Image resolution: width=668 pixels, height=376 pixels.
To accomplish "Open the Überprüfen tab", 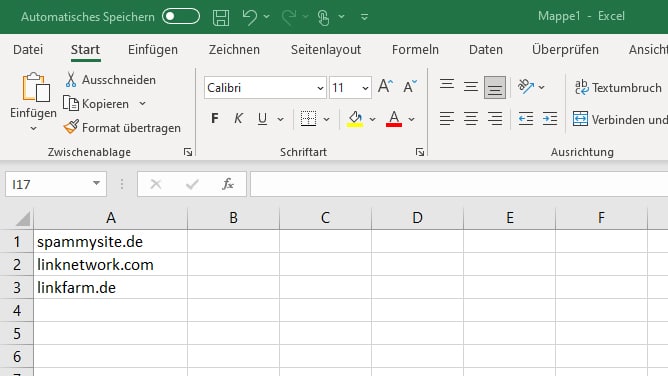I will [x=565, y=49].
